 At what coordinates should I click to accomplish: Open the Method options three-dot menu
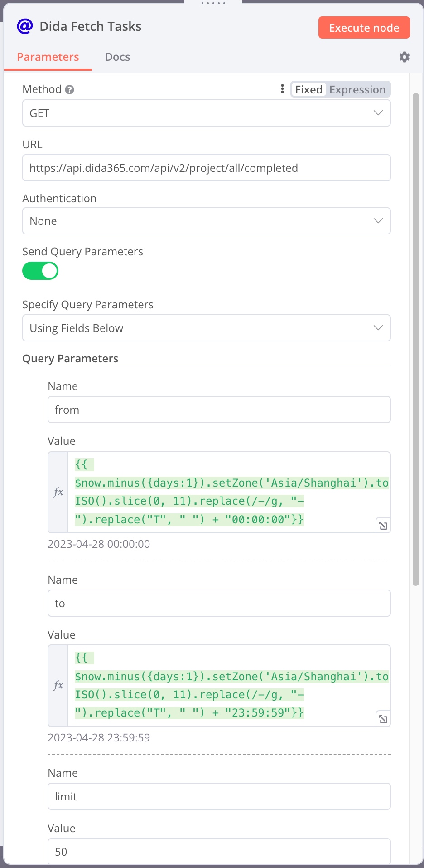[282, 89]
